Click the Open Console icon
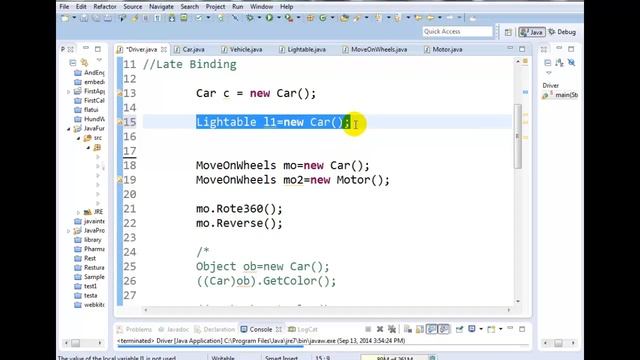This screenshot has width=640, height=360. [491, 329]
